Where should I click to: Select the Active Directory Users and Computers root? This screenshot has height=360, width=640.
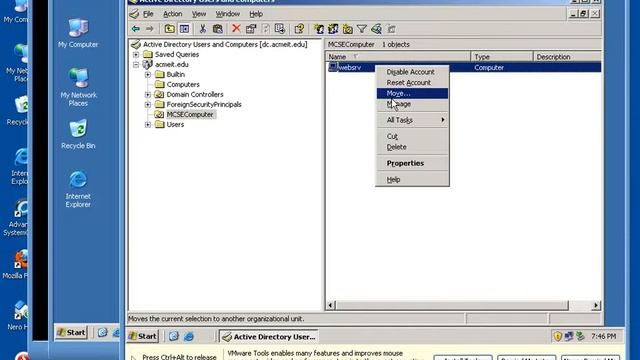(224, 44)
